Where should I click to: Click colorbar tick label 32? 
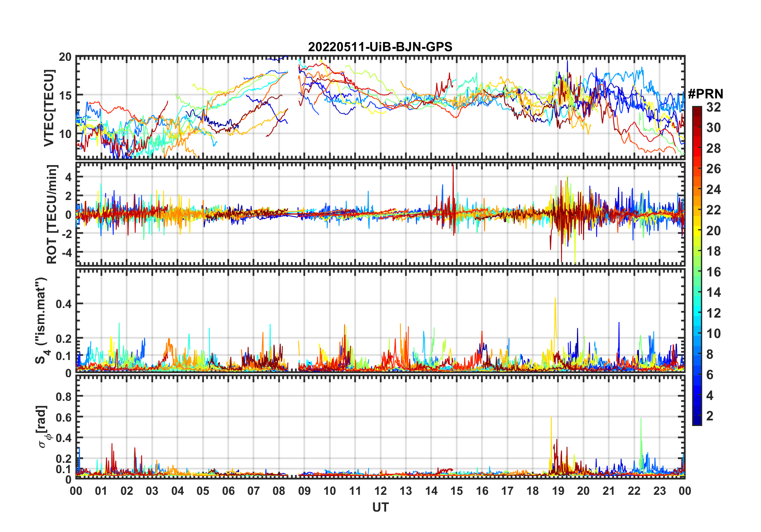pos(714,107)
